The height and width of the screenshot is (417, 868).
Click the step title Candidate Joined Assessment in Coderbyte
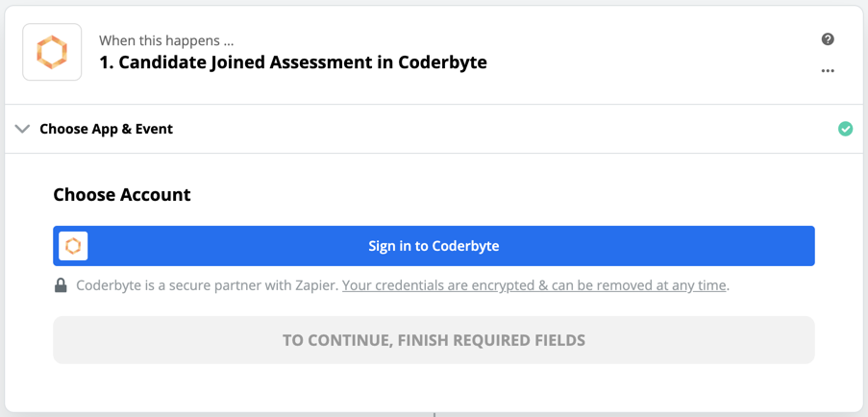[293, 63]
